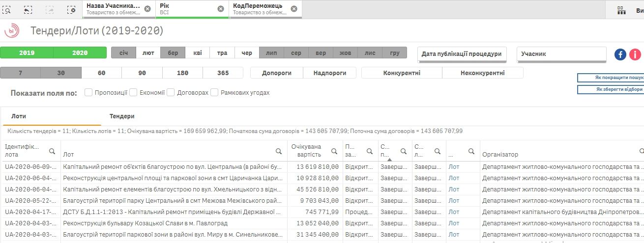Open the Учасник filter dropdown
This screenshot has height=243, width=644.
(x=561, y=54)
